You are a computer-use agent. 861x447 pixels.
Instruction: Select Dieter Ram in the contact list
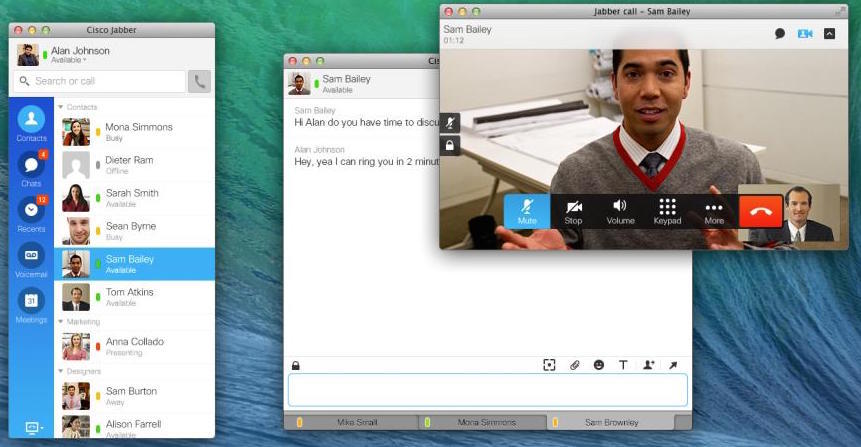[x=135, y=165]
